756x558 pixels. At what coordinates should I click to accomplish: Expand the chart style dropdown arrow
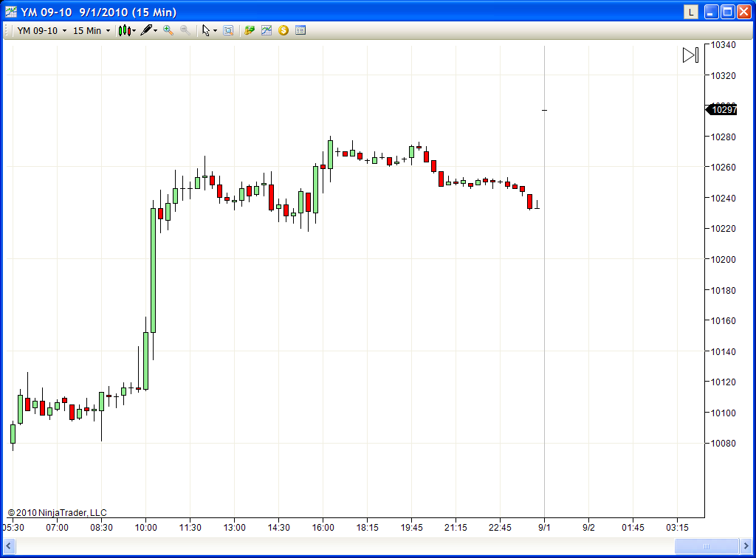[x=134, y=30]
